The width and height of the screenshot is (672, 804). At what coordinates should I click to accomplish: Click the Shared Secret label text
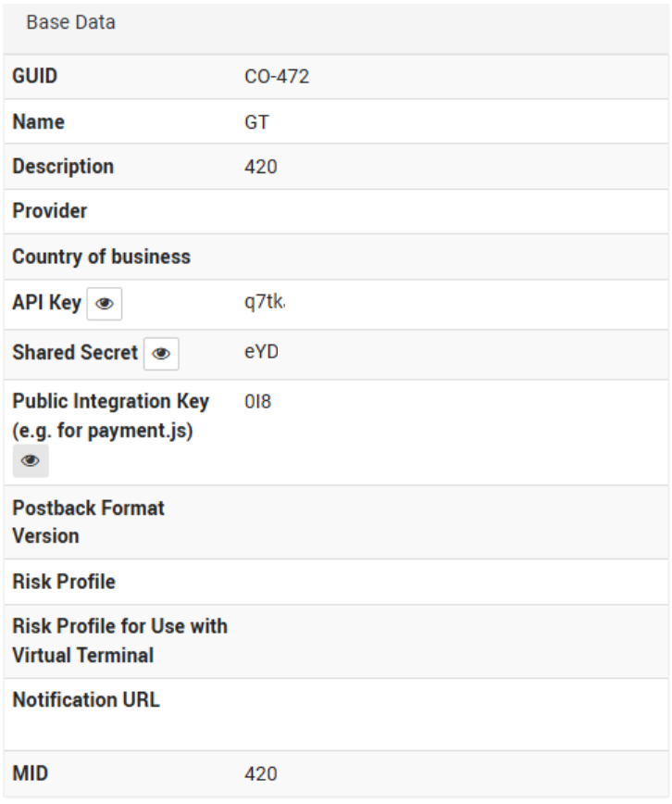[x=76, y=353]
